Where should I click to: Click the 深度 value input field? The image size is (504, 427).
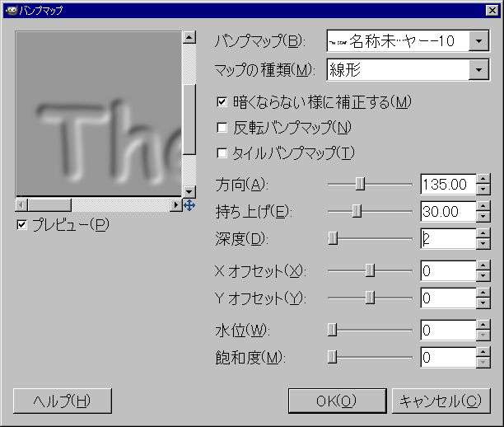click(x=448, y=239)
